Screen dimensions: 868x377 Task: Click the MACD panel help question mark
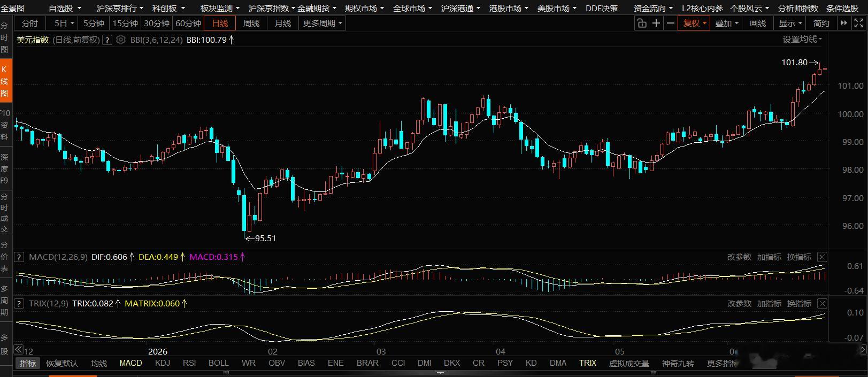point(19,257)
